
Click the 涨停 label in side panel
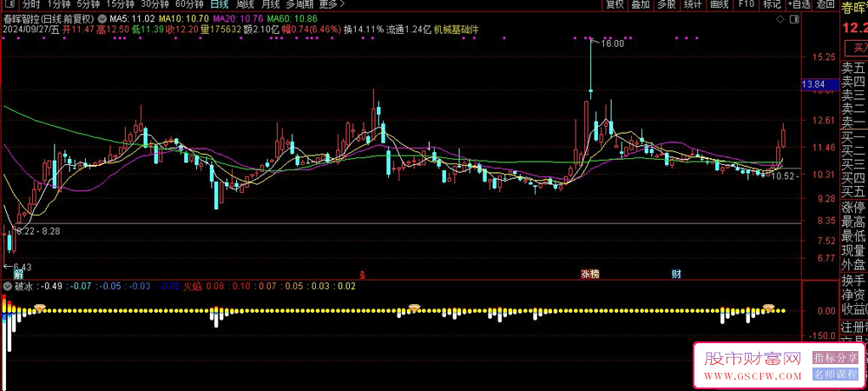(x=853, y=208)
